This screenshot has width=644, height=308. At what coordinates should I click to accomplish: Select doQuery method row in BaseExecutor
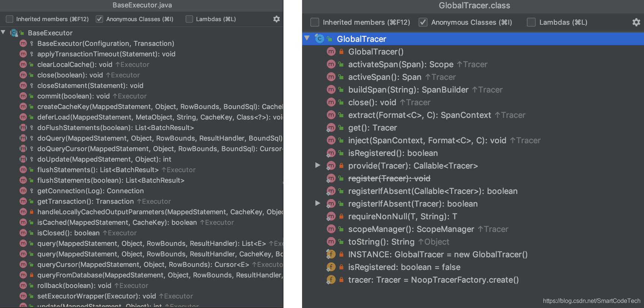click(x=142, y=138)
